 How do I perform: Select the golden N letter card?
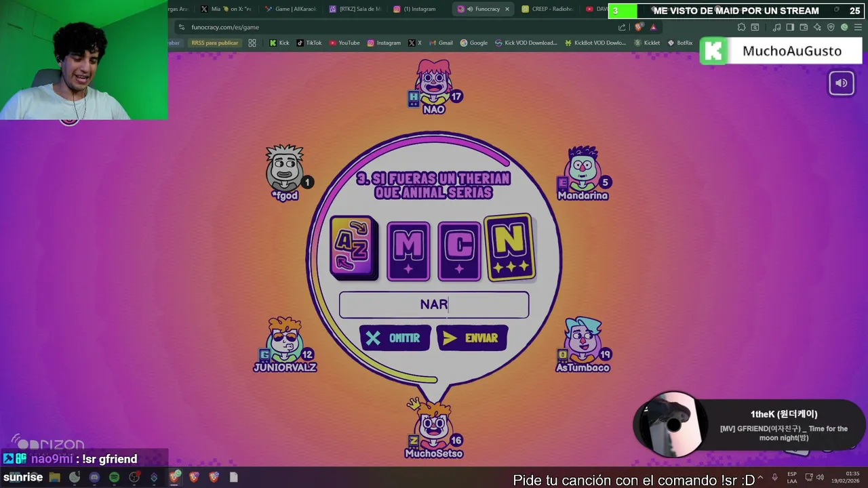tap(510, 248)
